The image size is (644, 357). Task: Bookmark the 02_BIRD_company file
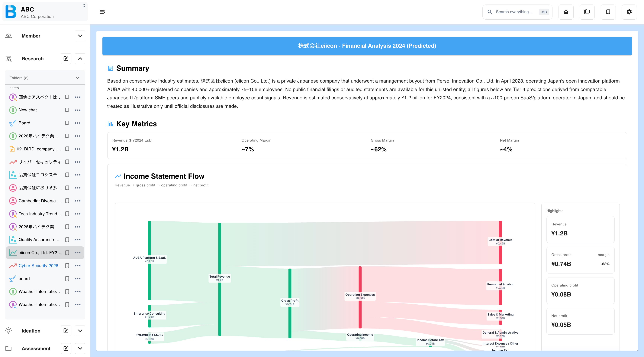(67, 149)
